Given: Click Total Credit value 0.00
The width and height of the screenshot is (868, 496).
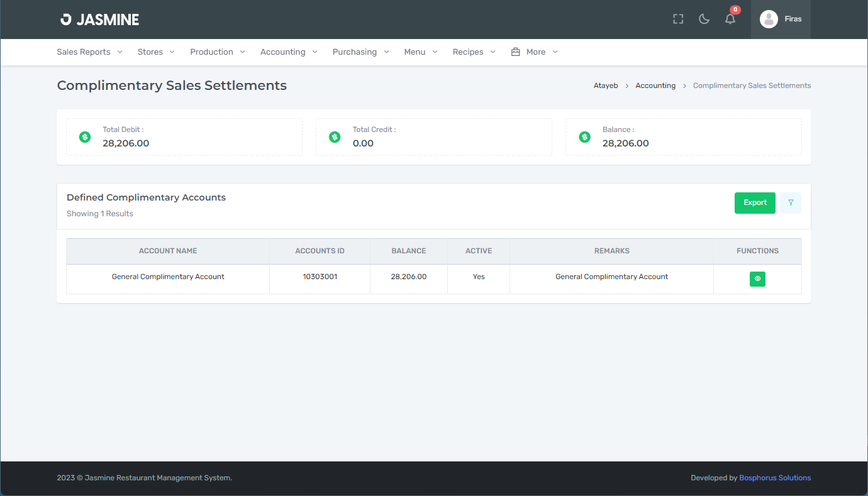Looking at the screenshot, I should (x=363, y=143).
